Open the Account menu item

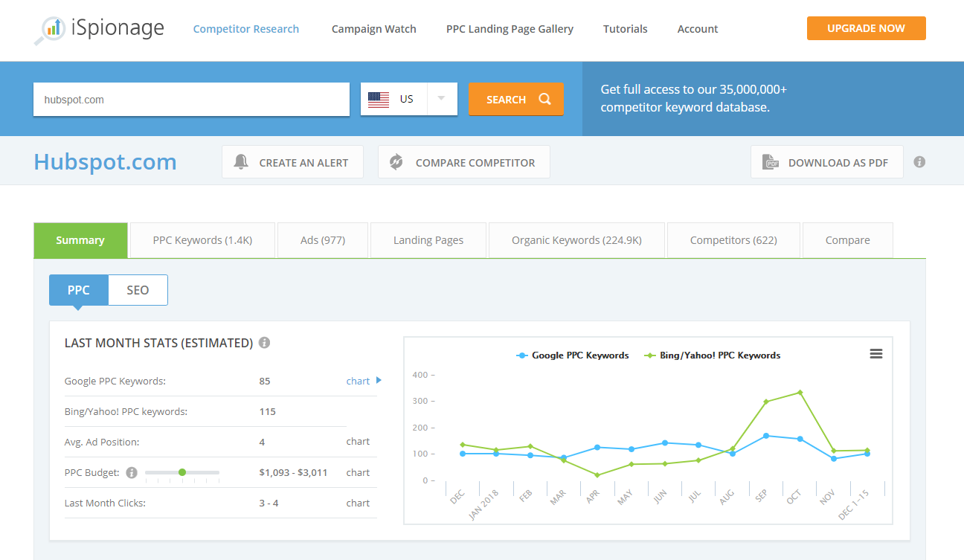pos(698,29)
